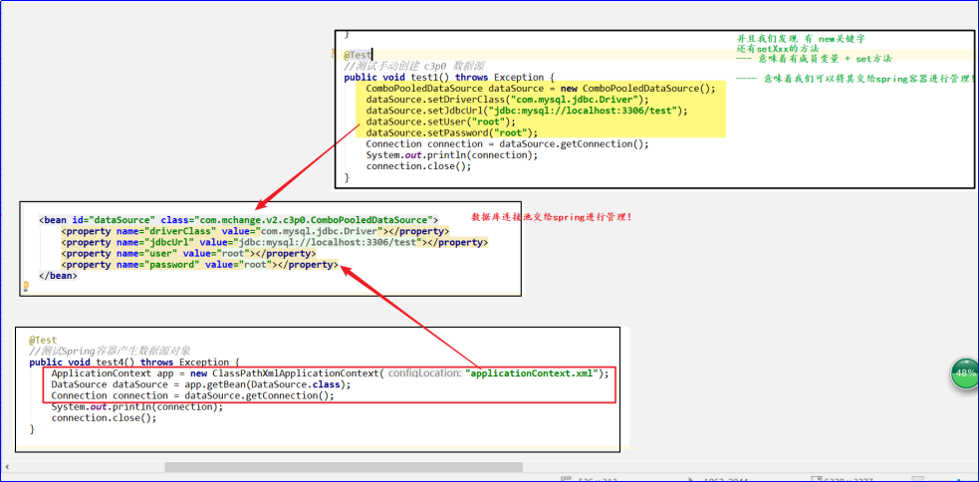
Task: Click green note about spring容器进行管理
Action: tap(856, 79)
